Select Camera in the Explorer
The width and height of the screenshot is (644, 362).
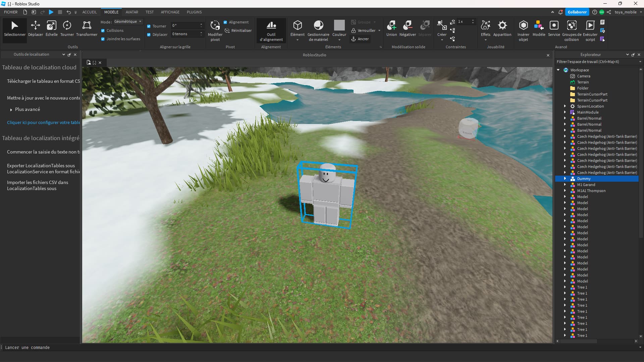[x=584, y=76]
